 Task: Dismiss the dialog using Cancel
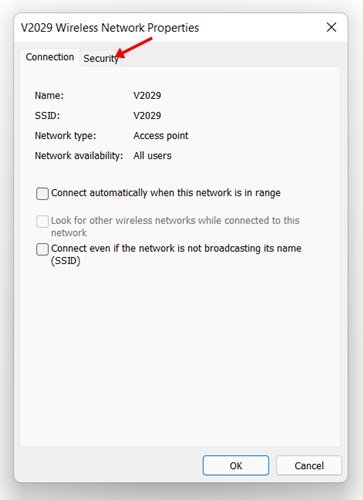(309, 465)
